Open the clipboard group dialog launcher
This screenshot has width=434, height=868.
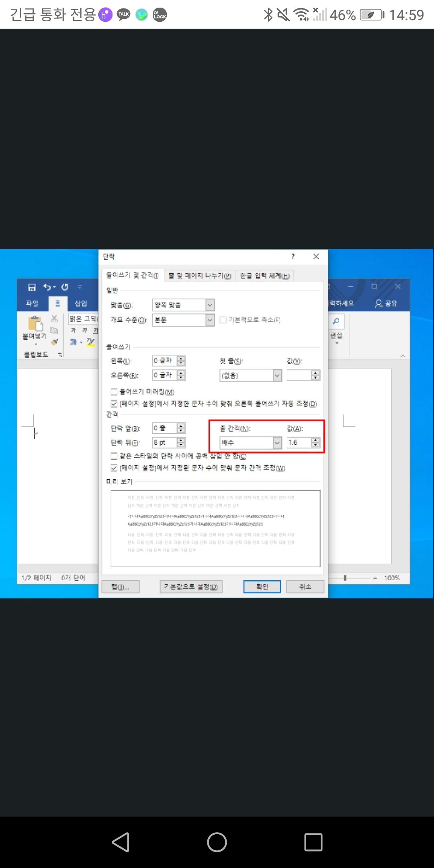tap(60, 355)
